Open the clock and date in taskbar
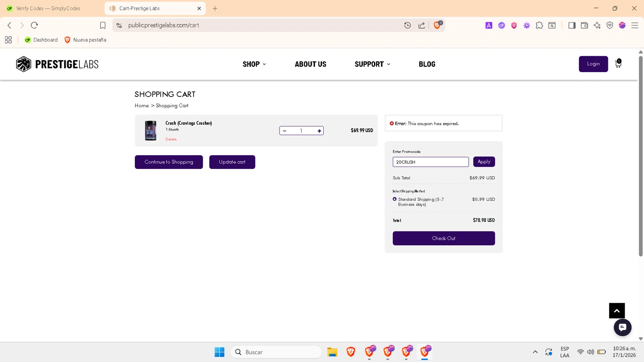 pyautogui.click(x=624, y=352)
